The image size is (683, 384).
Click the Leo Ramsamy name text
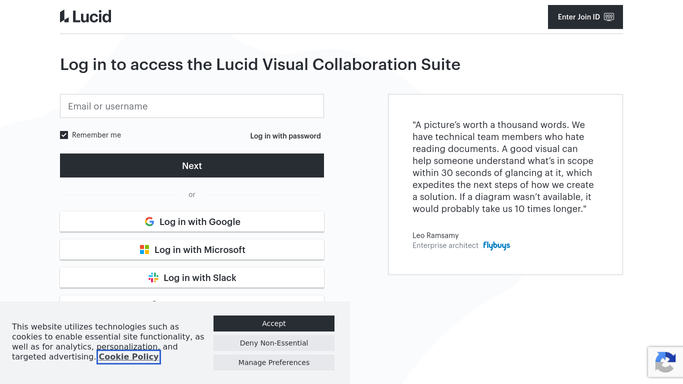click(436, 236)
